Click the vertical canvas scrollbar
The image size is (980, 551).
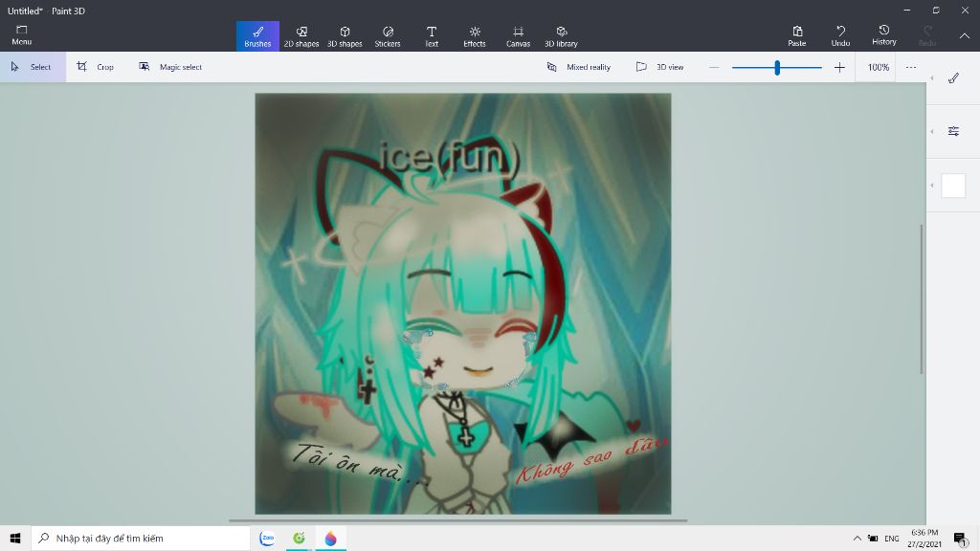[922, 298]
